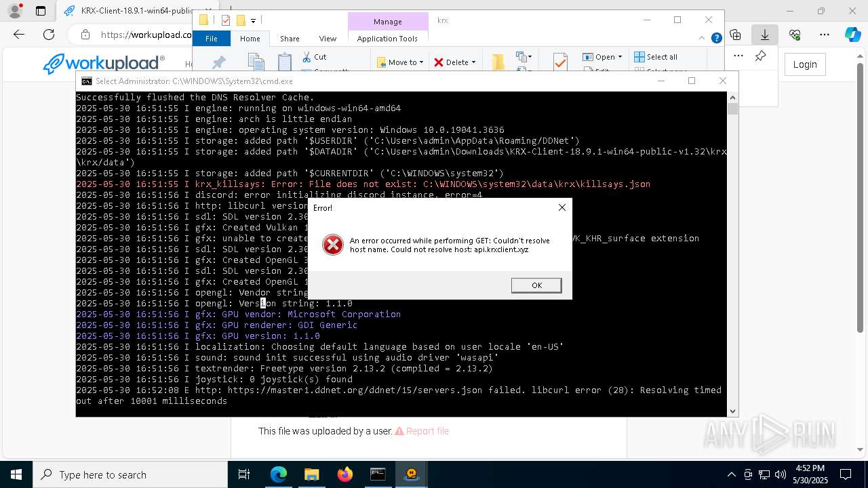Click the Edge address bar URL

[146, 35]
